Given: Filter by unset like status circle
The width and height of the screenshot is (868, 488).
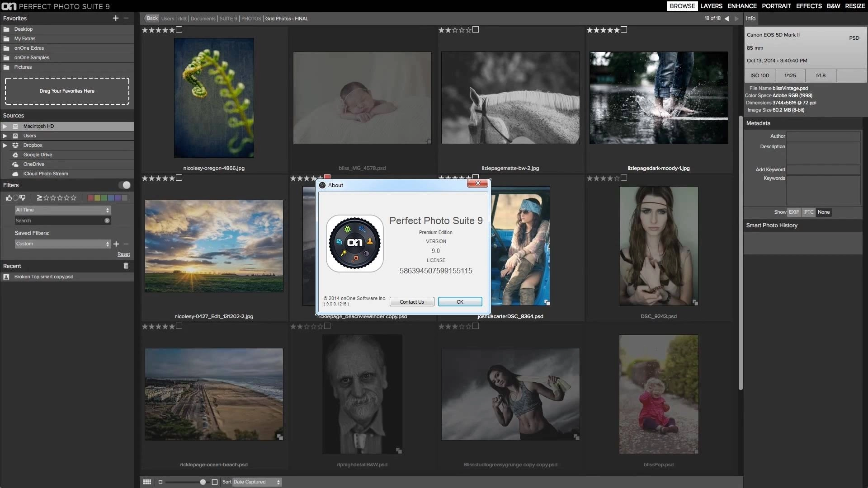Looking at the screenshot, I should pyautogui.click(x=16, y=197).
